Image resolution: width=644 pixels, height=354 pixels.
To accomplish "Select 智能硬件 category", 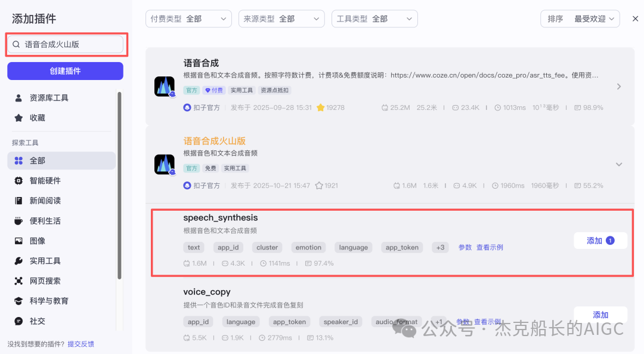I will tap(61, 181).
